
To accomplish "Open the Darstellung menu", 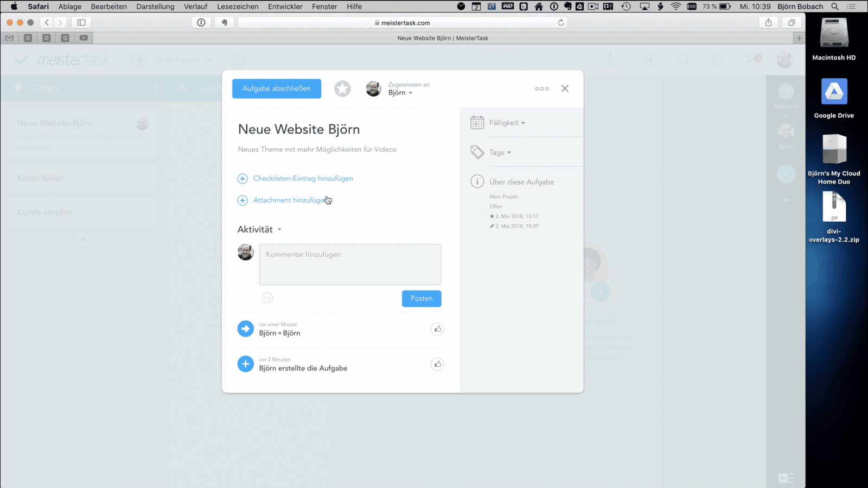I will [155, 7].
